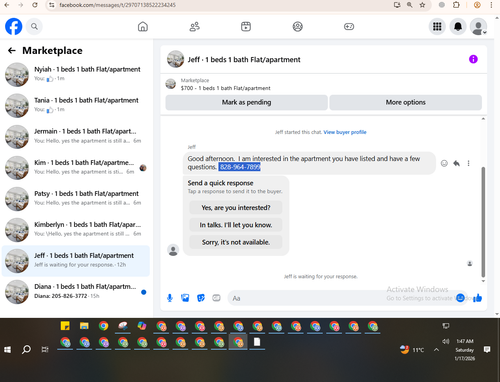500x382 pixels.
Task: Open Tania's apartment conversation
Action: 76,105
